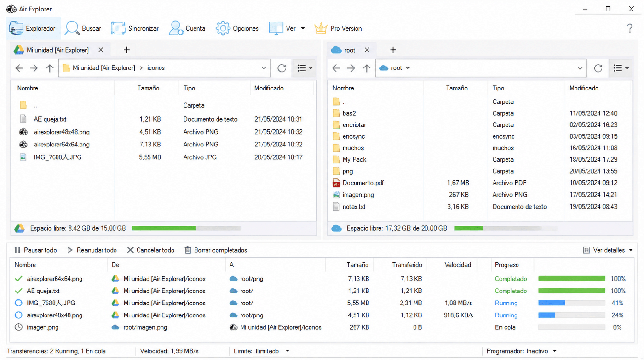Go forward in left pane
644x360 pixels.
pyautogui.click(x=34, y=68)
